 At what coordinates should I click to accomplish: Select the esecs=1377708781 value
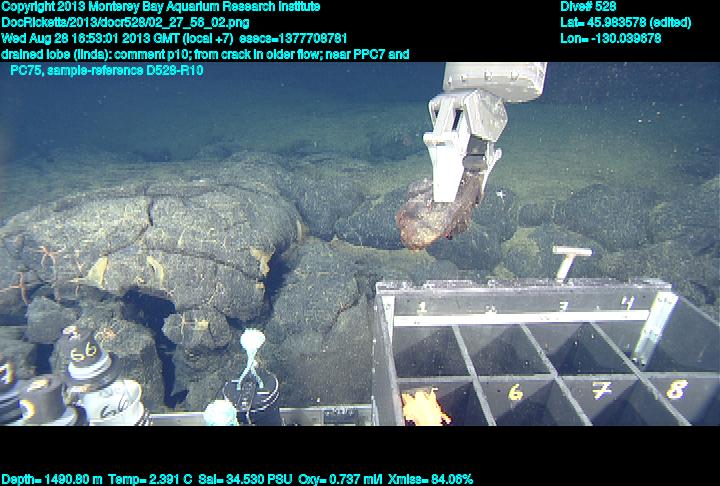coord(293,39)
